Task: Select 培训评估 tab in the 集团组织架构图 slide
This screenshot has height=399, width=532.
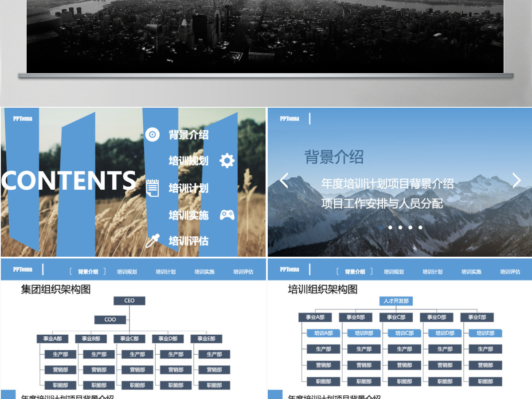Action: tap(243, 272)
